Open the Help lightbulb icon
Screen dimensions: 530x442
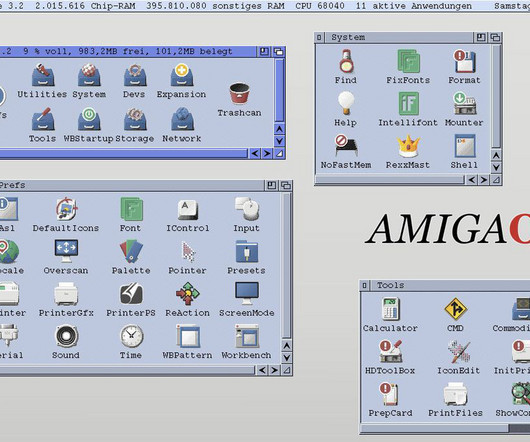[346, 103]
